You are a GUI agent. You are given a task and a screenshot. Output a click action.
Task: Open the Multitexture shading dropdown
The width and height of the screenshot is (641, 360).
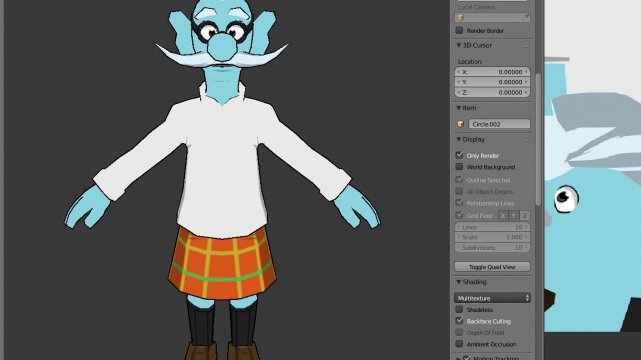tap(492, 298)
